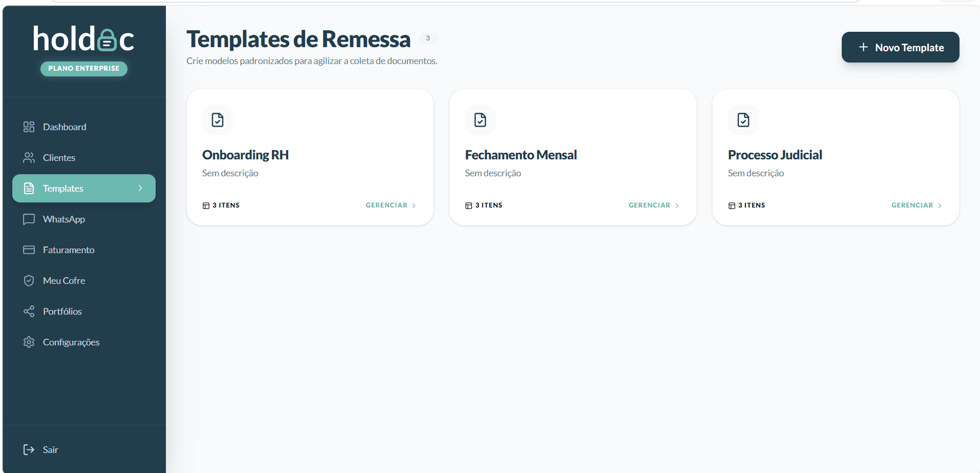Click the Templates de Remessa heading
The image size is (980, 473).
[x=299, y=39]
